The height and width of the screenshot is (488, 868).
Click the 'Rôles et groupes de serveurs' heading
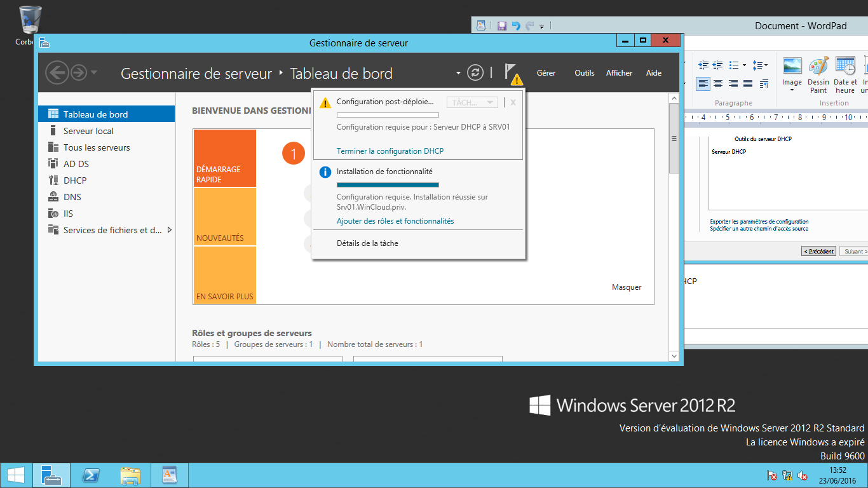[x=252, y=333]
